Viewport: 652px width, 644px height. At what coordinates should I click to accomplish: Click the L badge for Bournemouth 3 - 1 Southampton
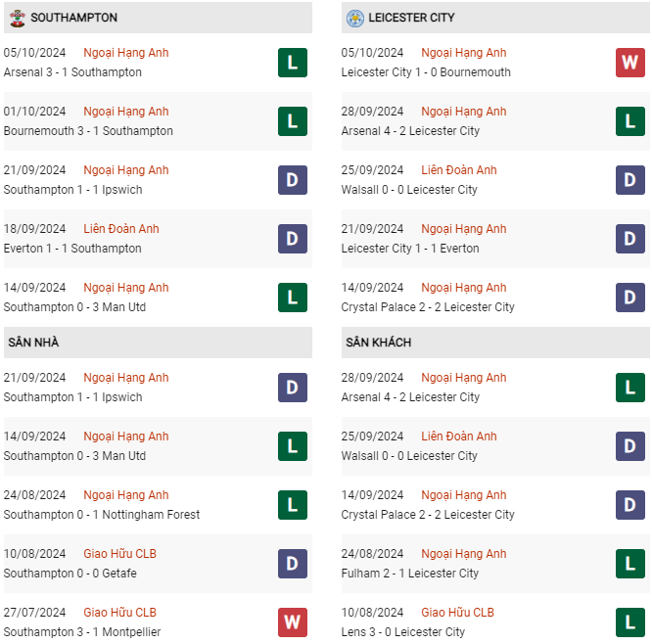tap(293, 121)
